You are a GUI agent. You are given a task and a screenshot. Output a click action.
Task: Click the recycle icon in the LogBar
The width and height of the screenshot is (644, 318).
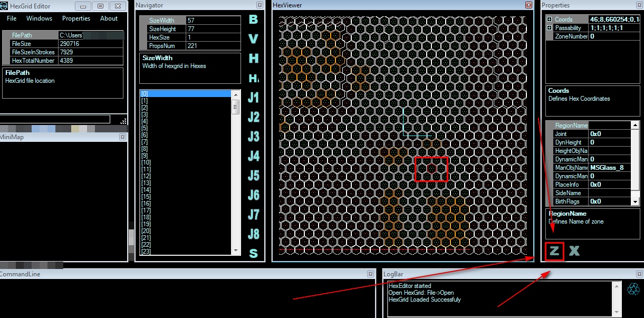click(633, 289)
